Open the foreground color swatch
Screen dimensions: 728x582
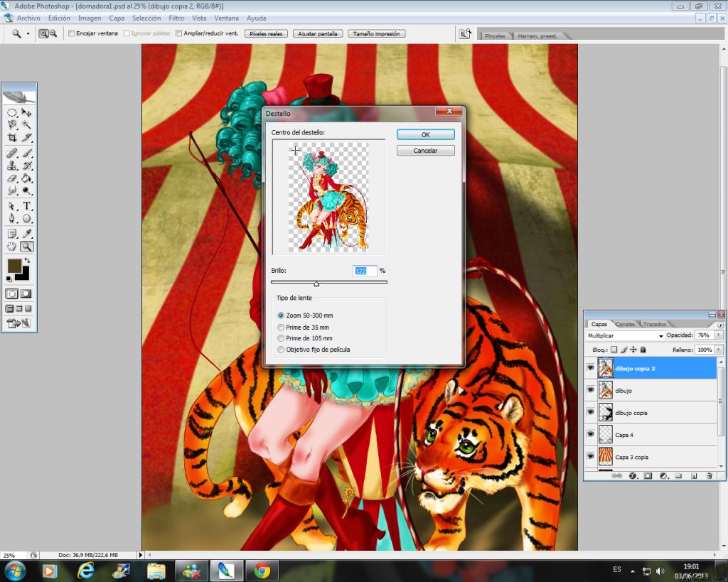[13, 265]
